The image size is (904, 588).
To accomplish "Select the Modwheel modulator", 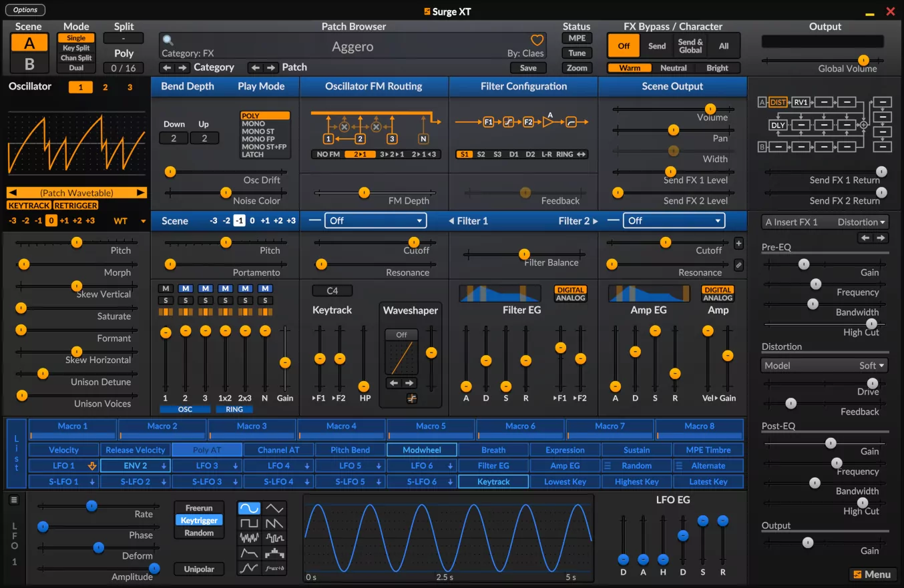I will (422, 450).
